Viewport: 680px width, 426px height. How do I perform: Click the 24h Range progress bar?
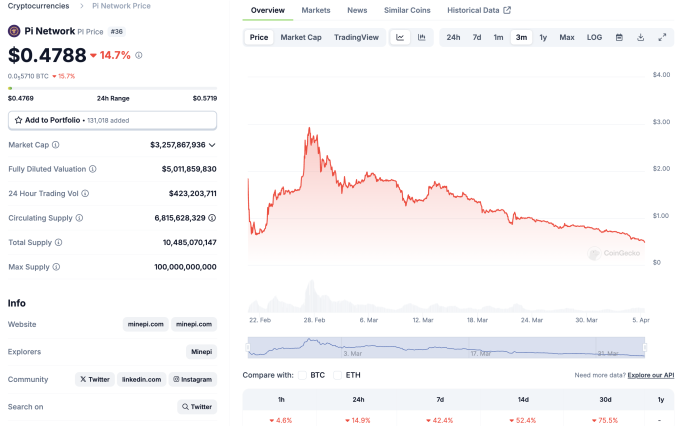click(x=112, y=88)
